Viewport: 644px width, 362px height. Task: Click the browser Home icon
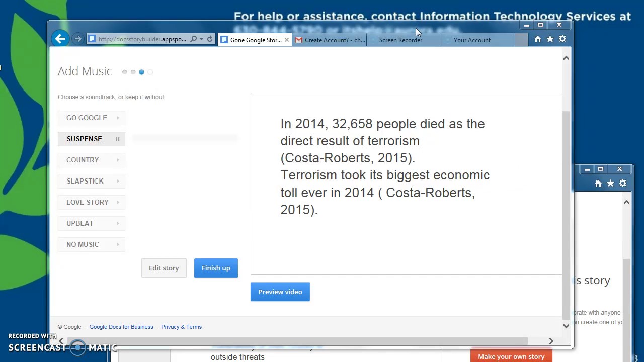point(538,39)
